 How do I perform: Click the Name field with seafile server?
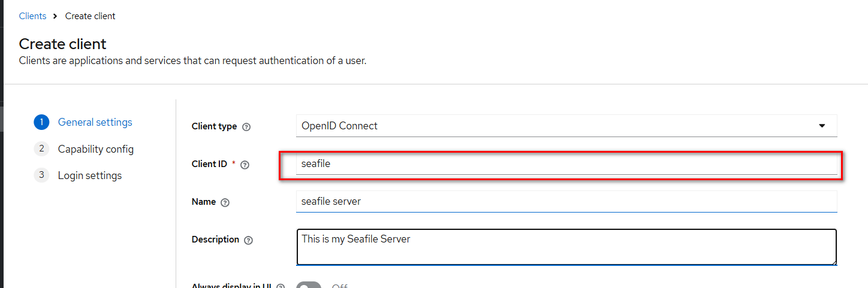[x=566, y=201]
